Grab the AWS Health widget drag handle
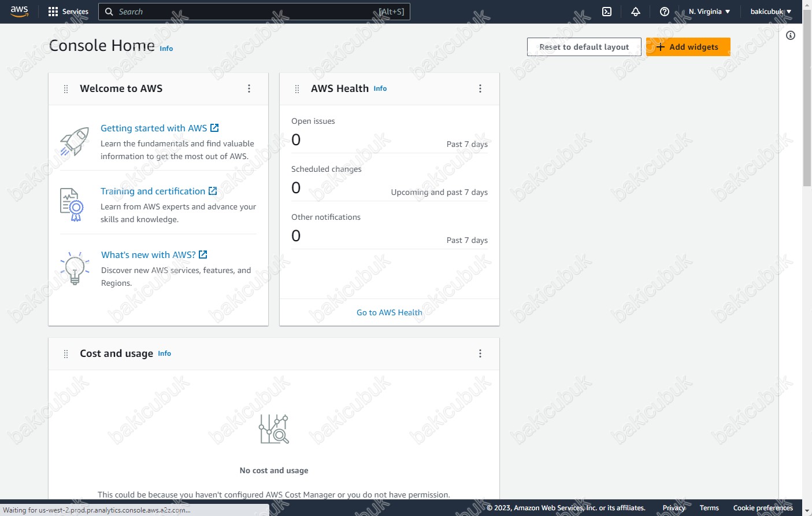This screenshot has width=812, height=516. [297, 89]
